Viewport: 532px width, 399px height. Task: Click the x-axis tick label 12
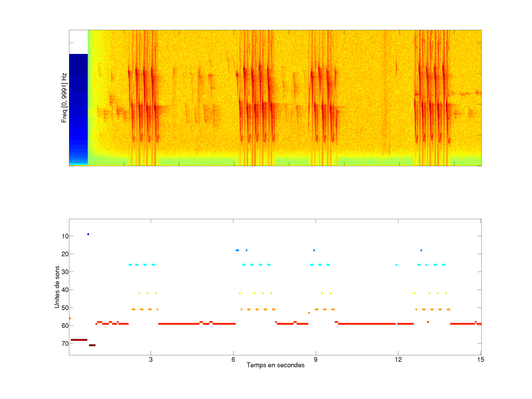pos(398,359)
